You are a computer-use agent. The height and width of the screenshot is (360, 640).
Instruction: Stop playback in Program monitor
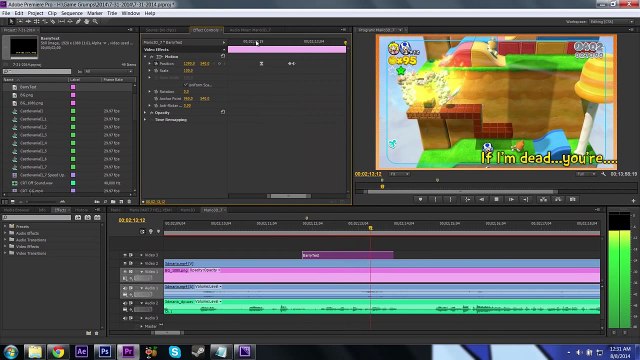(x=496, y=200)
